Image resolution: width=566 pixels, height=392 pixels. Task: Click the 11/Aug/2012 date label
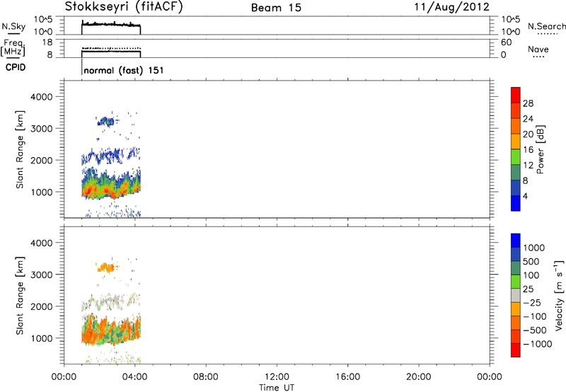[x=451, y=7]
